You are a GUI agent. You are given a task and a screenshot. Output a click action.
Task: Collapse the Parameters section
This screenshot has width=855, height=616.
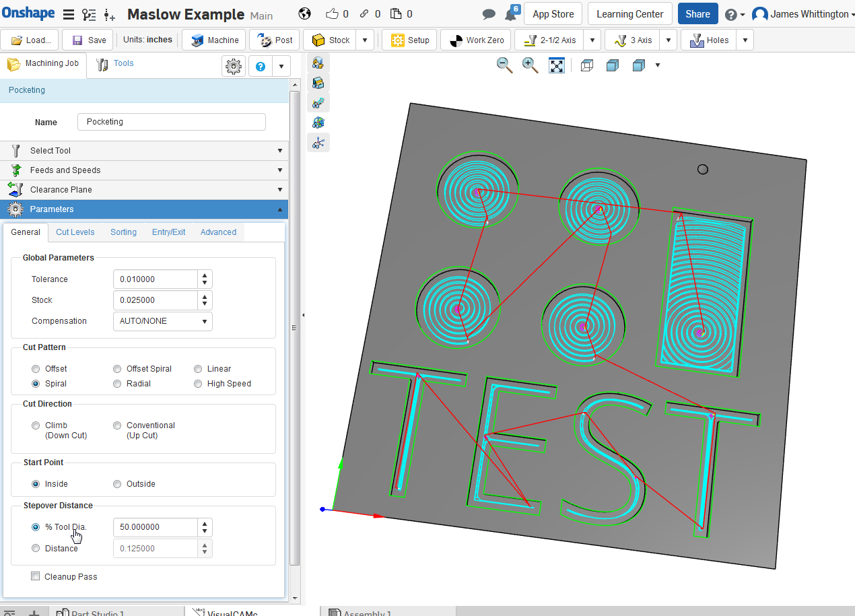[144, 209]
